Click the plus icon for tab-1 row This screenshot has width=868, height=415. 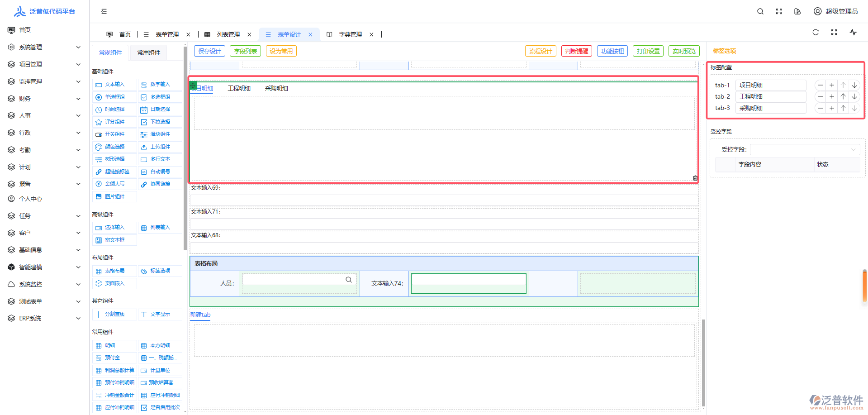(831, 85)
